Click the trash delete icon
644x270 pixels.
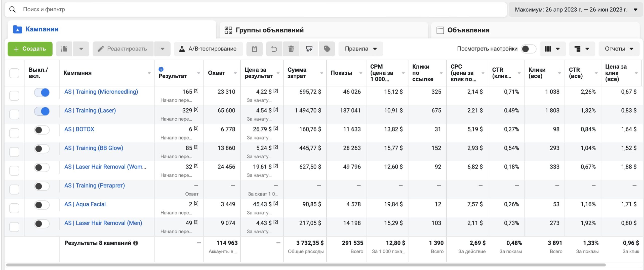291,49
